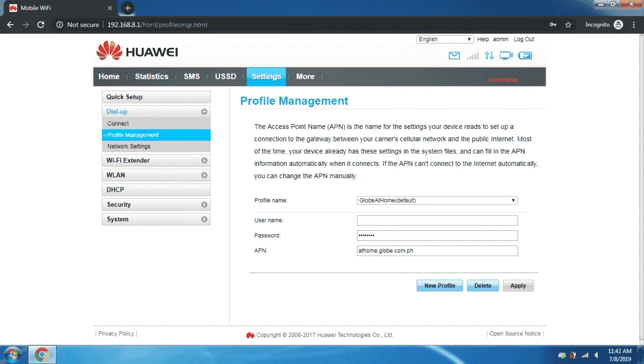Click the browser address bar URL
Image resolution: width=644 pixels, height=364 pixels.
(157, 25)
